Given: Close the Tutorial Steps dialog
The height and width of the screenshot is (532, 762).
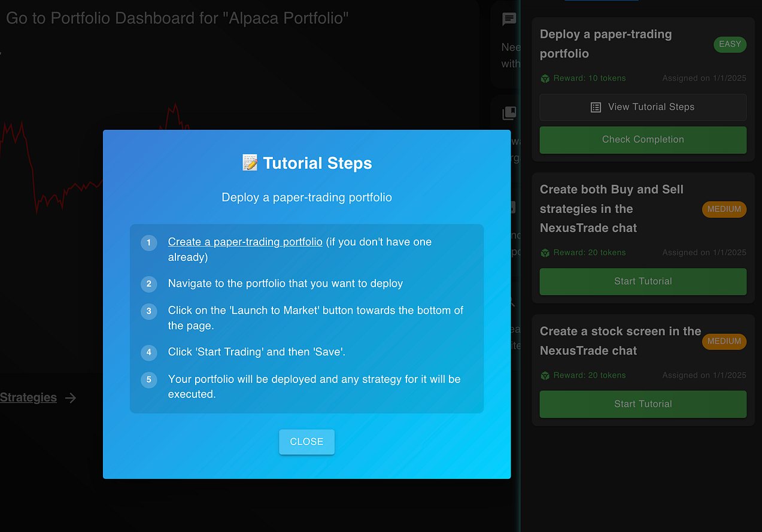Looking at the screenshot, I should [306, 442].
